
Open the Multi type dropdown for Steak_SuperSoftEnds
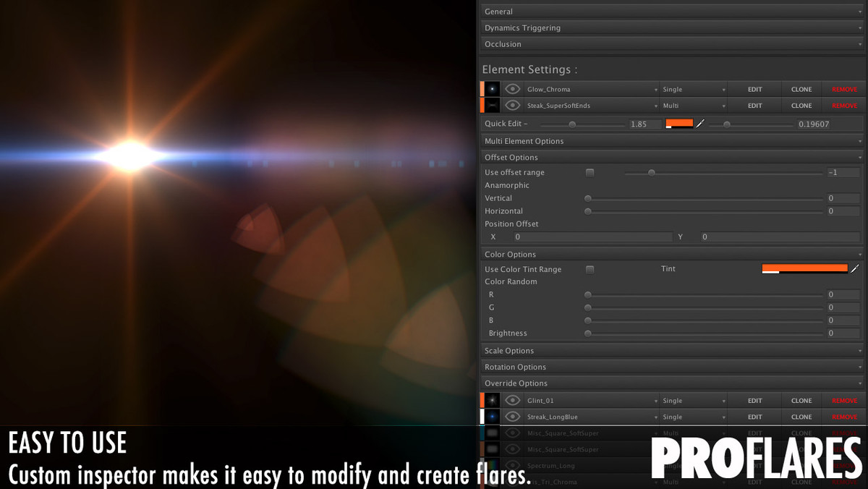click(x=694, y=106)
